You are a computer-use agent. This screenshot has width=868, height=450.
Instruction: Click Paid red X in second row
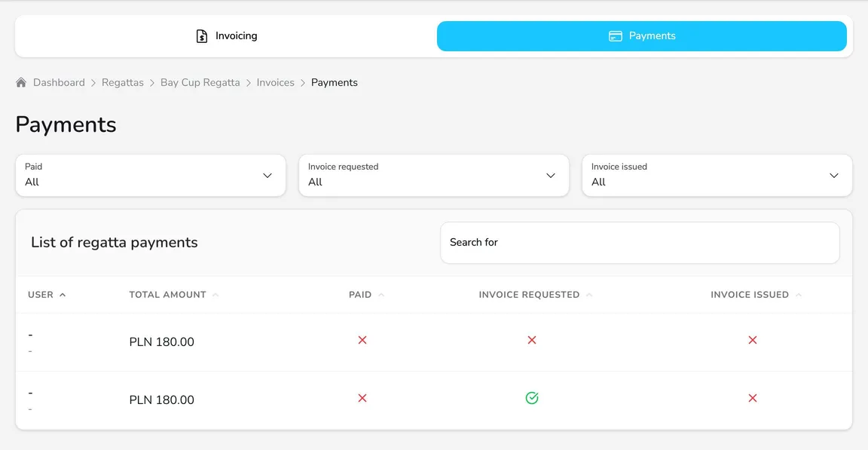362,398
